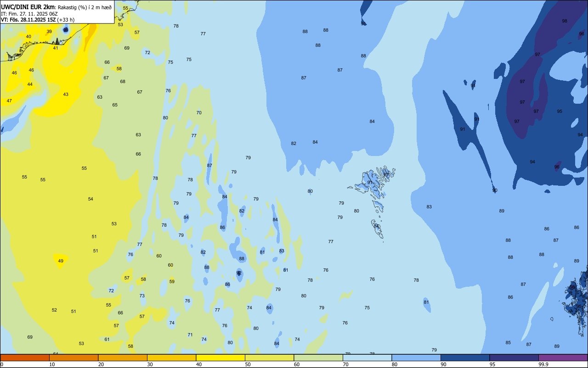
Task: Click the map value "52"
Action: (x=54, y=310)
